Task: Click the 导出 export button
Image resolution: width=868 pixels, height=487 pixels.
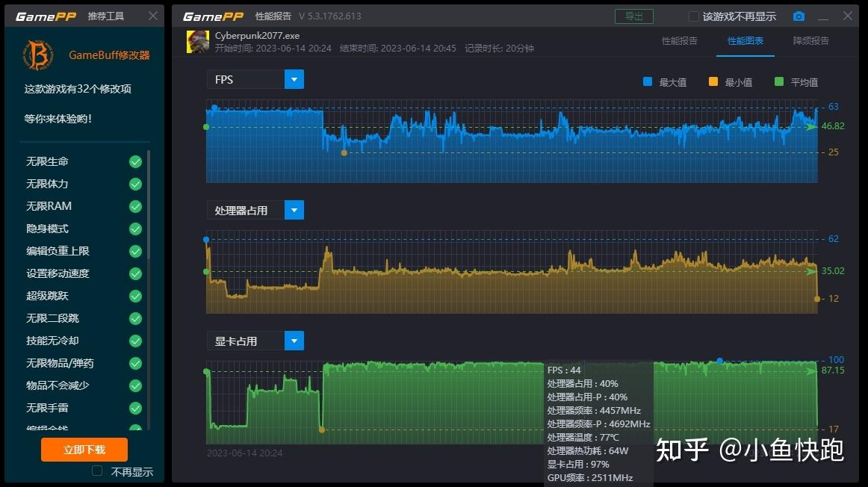Action: [x=633, y=15]
